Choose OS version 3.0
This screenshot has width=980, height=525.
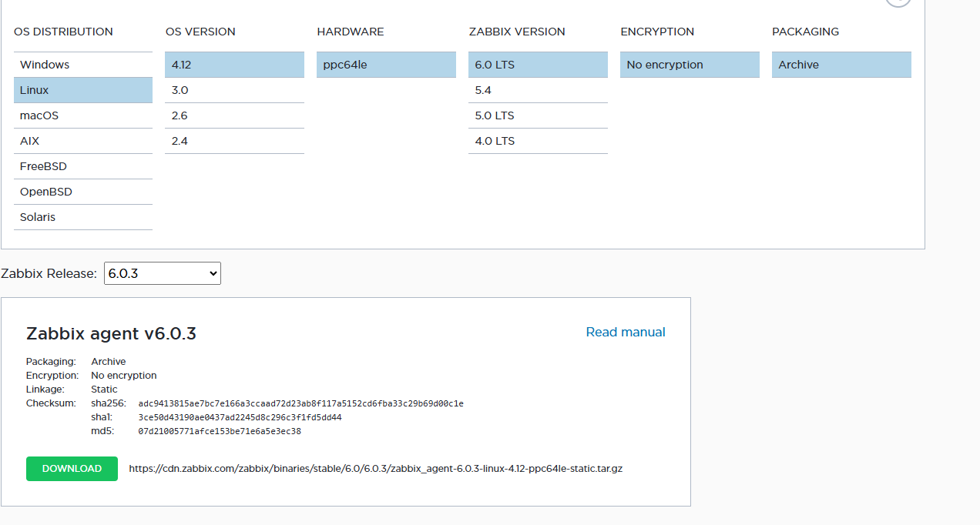[x=235, y=90]
